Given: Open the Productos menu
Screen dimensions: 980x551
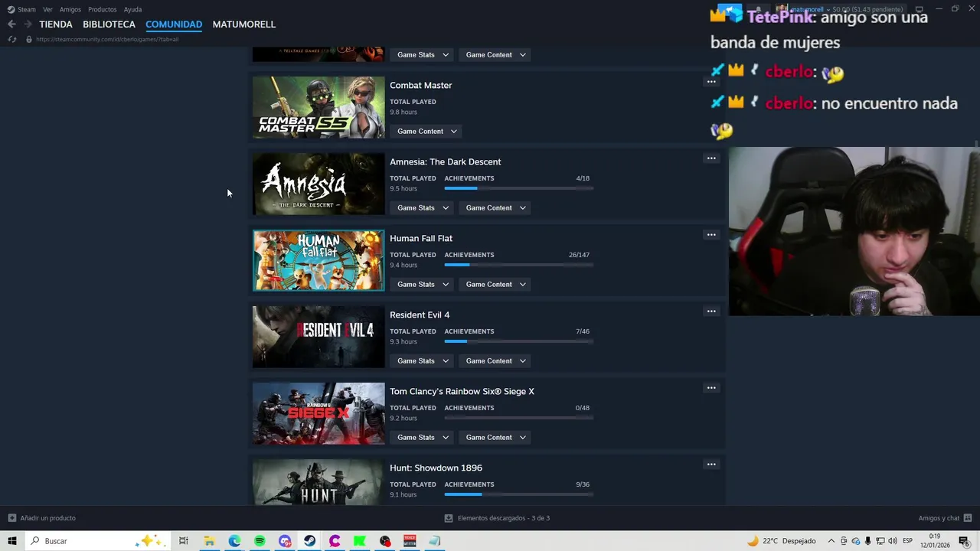Looking at the screenshot, I should (102, 9).
